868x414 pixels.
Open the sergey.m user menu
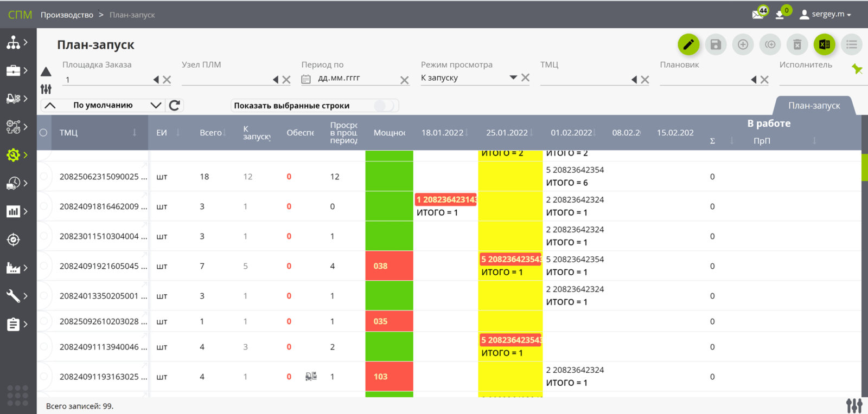826,14
